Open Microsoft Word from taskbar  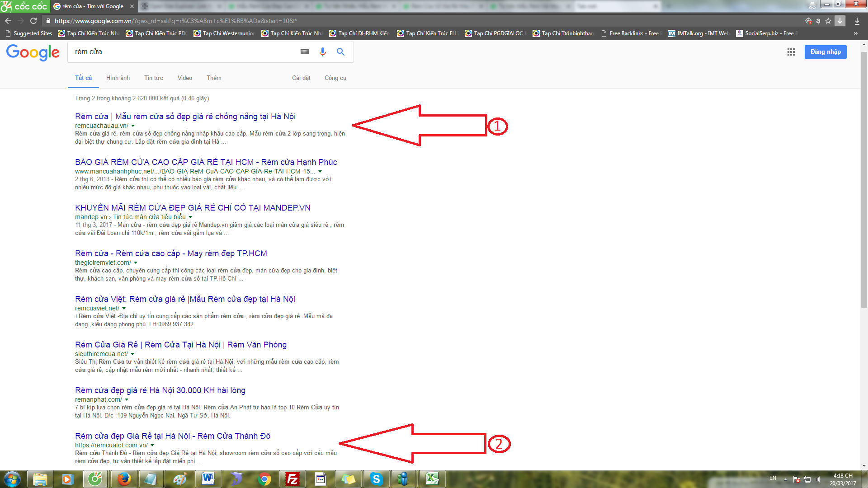[208, 479]
